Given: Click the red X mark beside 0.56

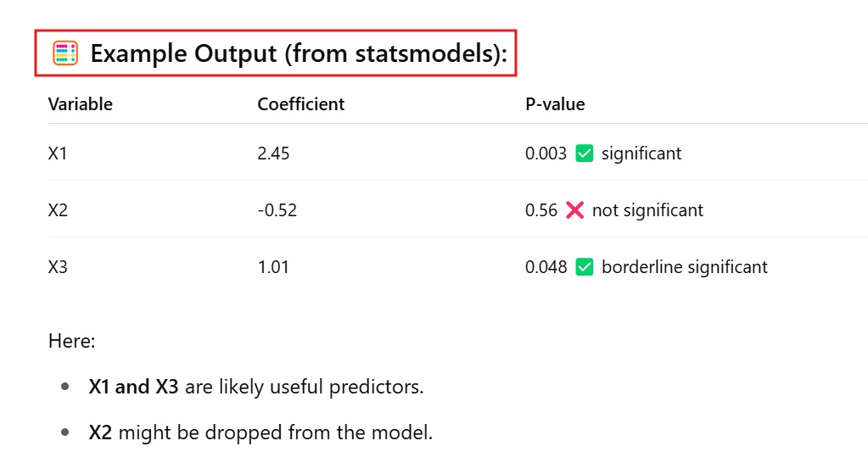Looking at the screenshot, I should click(574, 209).
